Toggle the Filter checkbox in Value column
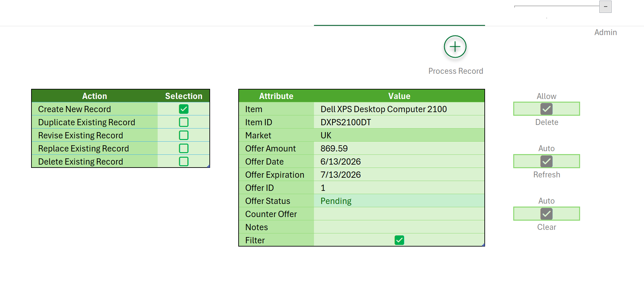 click(399, 240)
